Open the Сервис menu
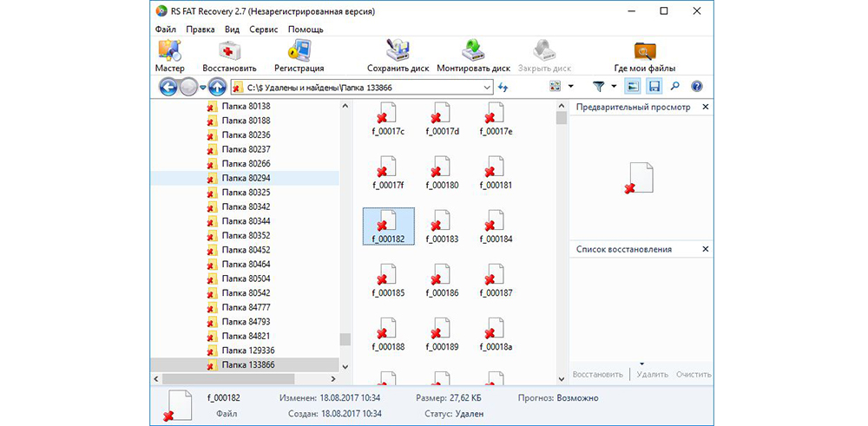The image size is (868, 426). click(263, 29)
